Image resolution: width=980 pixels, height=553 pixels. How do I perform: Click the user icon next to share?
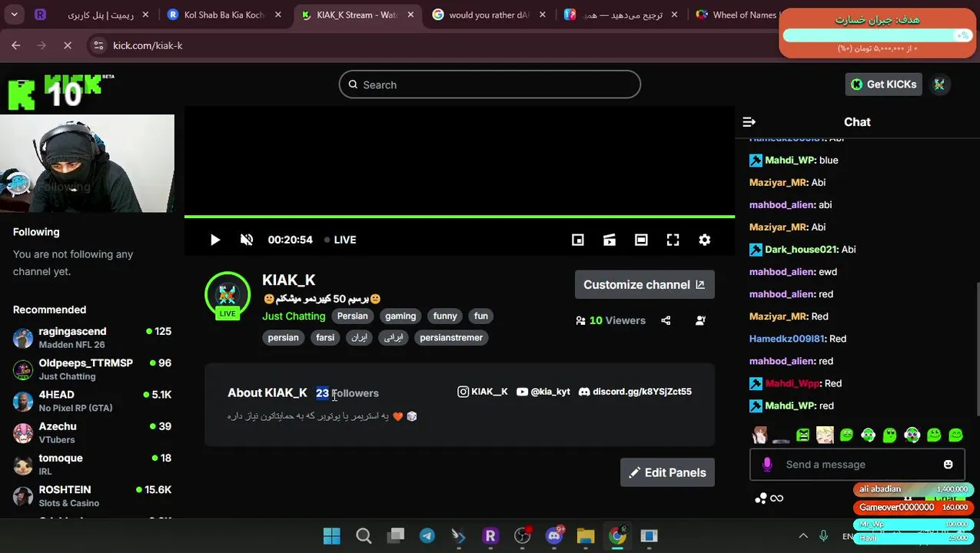(700, 320)
